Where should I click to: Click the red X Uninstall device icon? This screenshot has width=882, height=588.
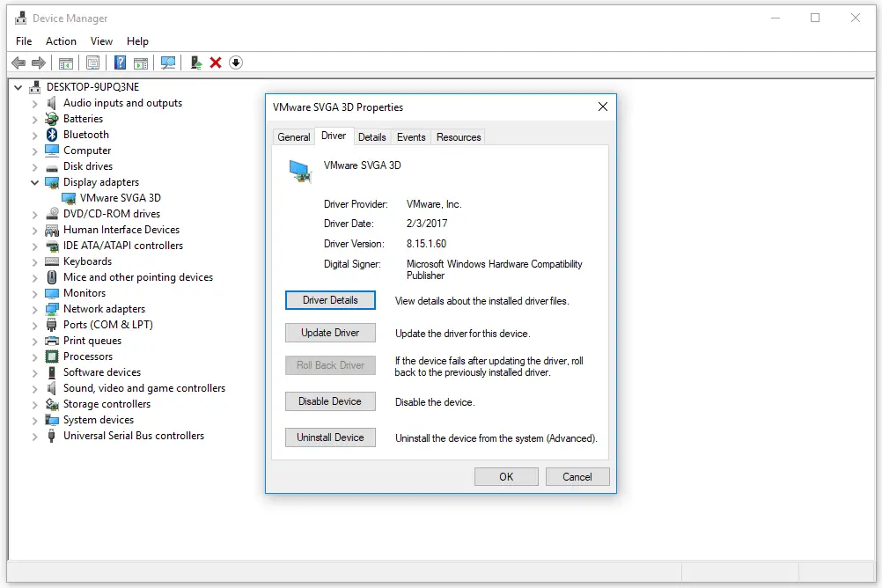(x=216, y=62)
